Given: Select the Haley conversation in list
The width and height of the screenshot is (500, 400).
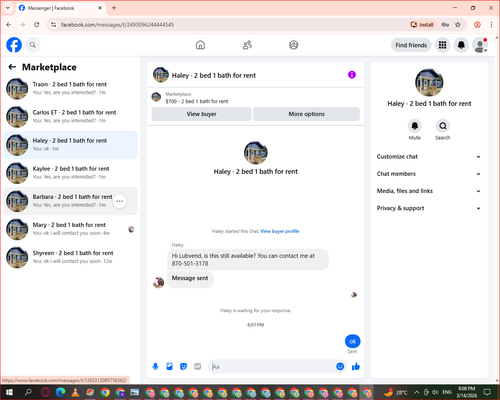Looking at the screenshot, I should pos(70,145).
